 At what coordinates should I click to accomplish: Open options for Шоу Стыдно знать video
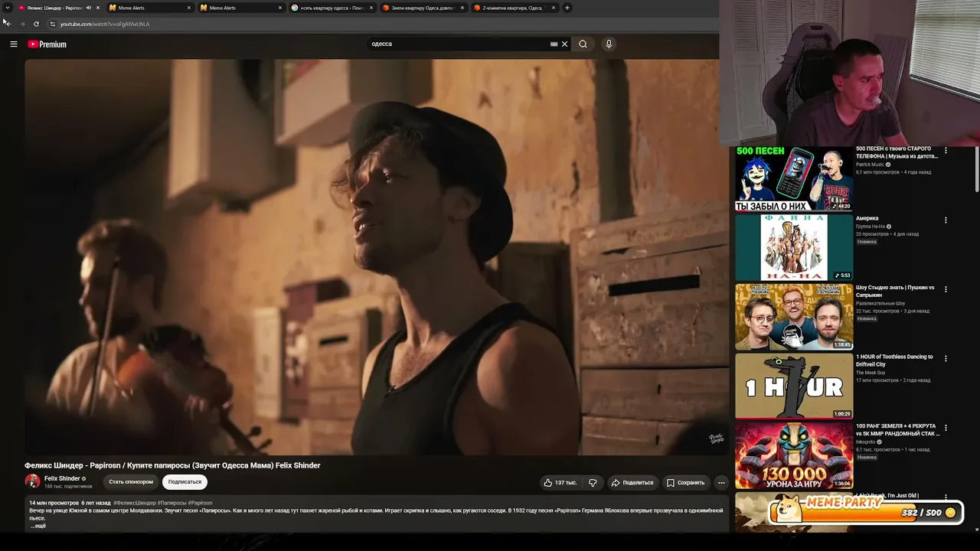[x=946, y=289]
